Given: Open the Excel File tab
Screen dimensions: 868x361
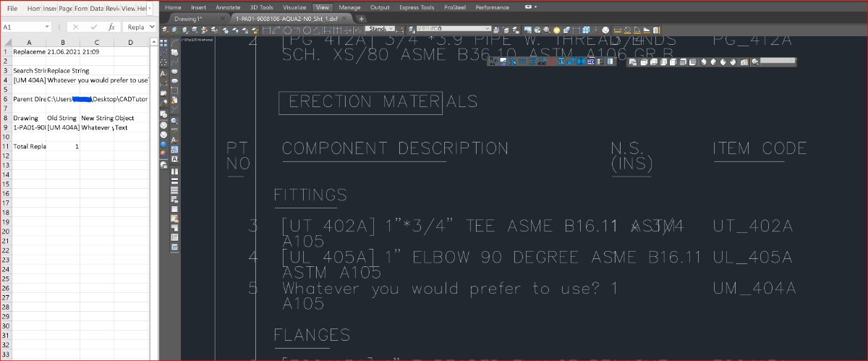Looking at the screenshot, I should point(12,8).
